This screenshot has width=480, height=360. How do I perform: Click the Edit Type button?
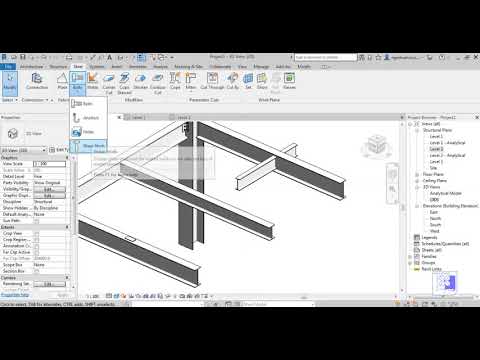tap(58, 150)
